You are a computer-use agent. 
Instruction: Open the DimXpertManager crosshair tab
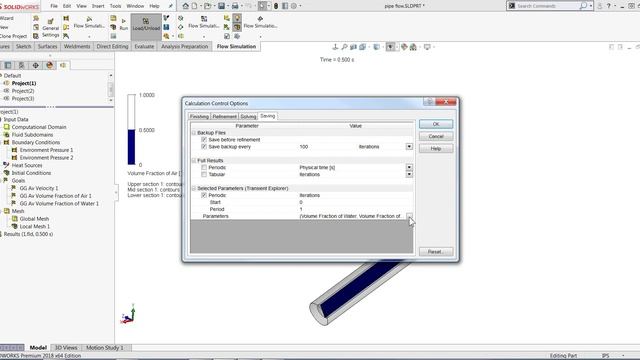[36, 65]
